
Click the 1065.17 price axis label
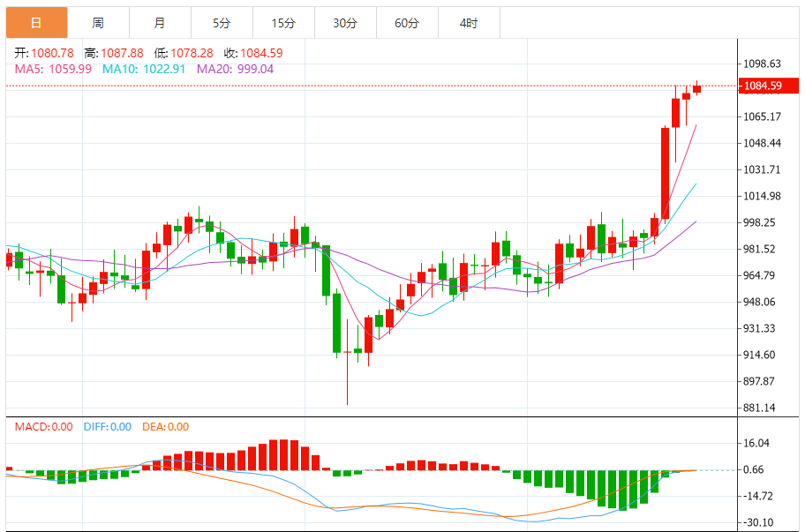pos(762,116)
